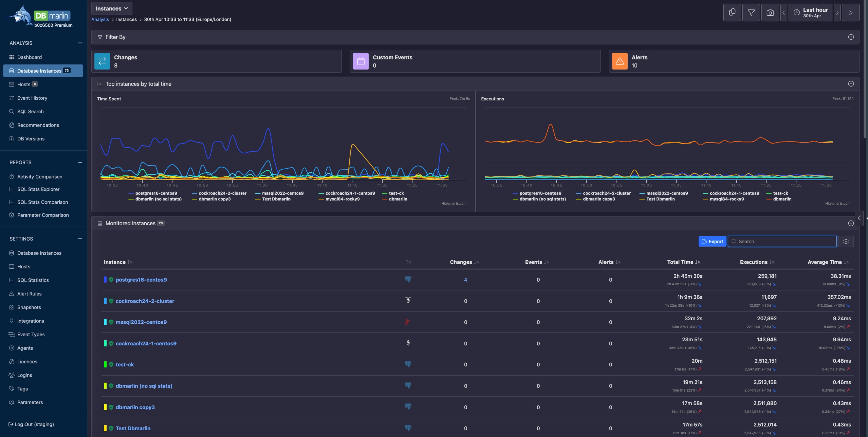The height and width of the screenshot is (437, 868).
Task: Open Tags settings page
Action: pos(22,389)
